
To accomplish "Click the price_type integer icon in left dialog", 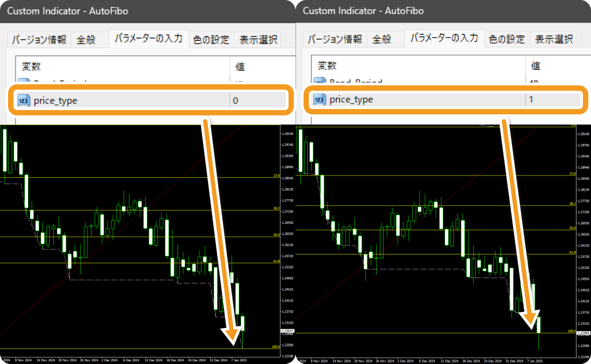I will (x=24, y=100).
